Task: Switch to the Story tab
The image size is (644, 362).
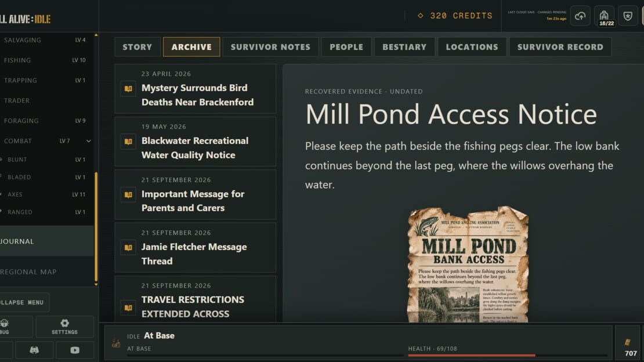Action: point(137,47)
